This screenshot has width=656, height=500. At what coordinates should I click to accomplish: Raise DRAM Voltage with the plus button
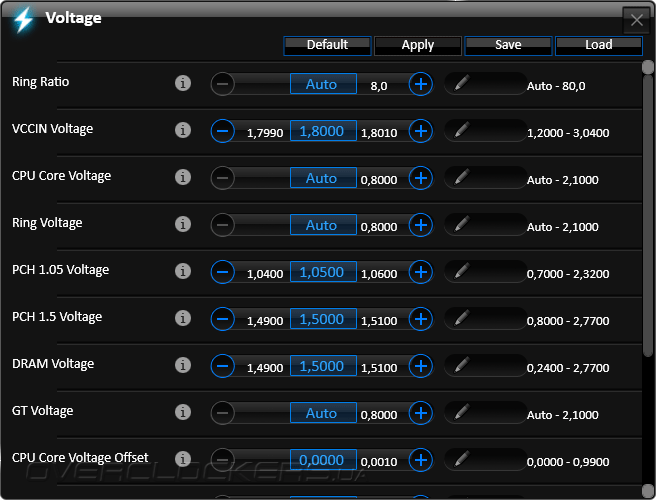421,366
